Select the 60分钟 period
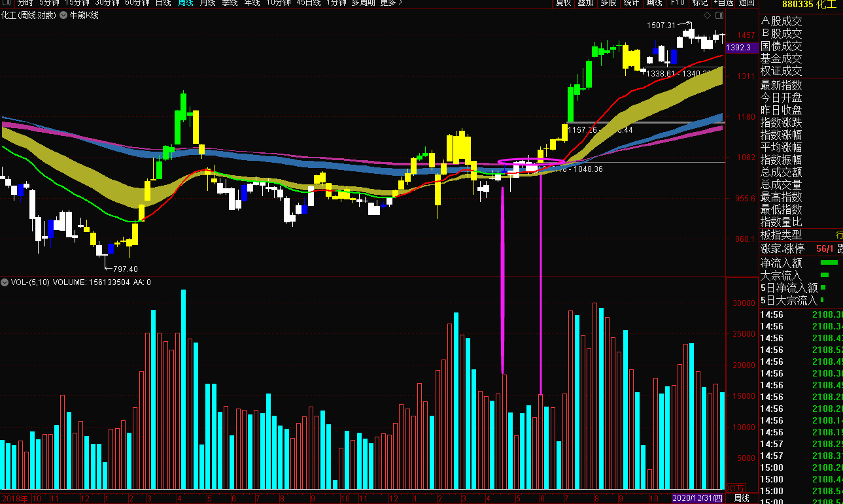843x504 pixels. coord(137,3)
